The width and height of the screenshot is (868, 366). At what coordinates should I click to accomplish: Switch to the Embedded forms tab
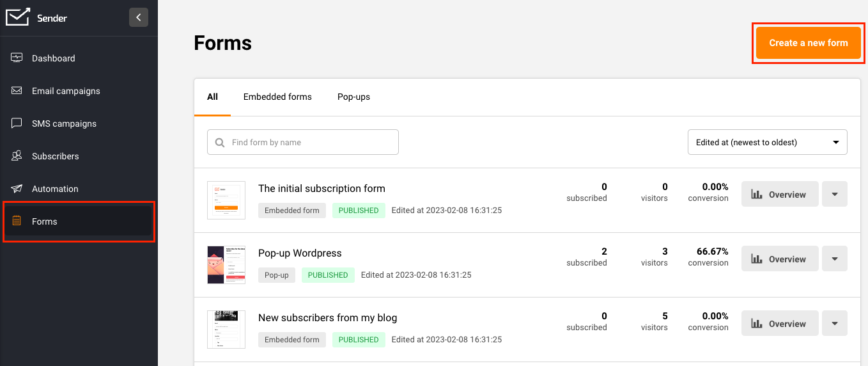point(277,97)
